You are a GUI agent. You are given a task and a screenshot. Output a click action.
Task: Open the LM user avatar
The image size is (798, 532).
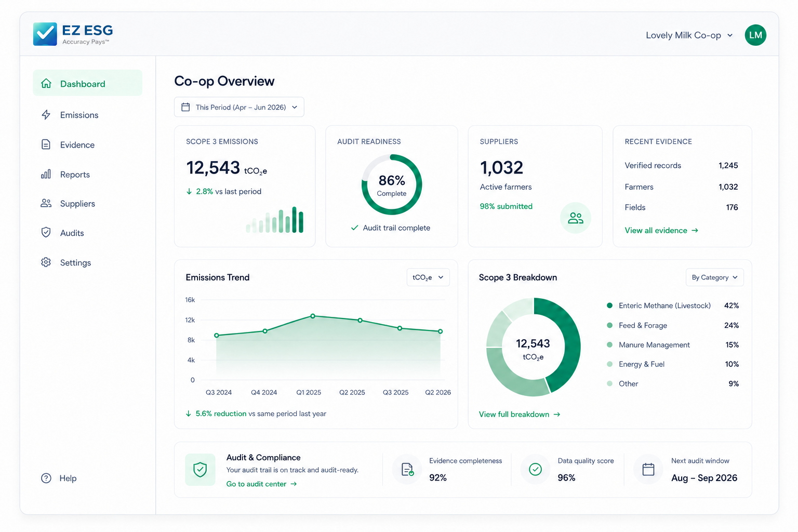point(755,35)
